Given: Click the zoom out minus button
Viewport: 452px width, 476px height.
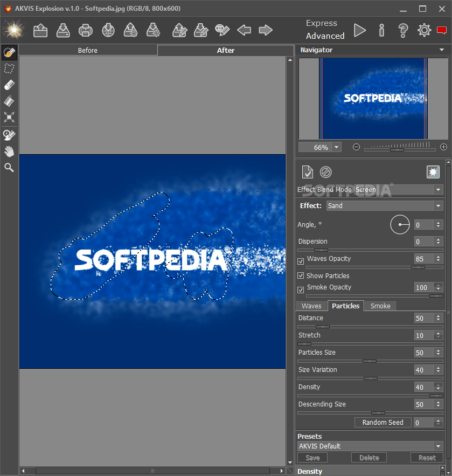Looking at the screenshot, I should pyautogui.click(x=356, y=147).
